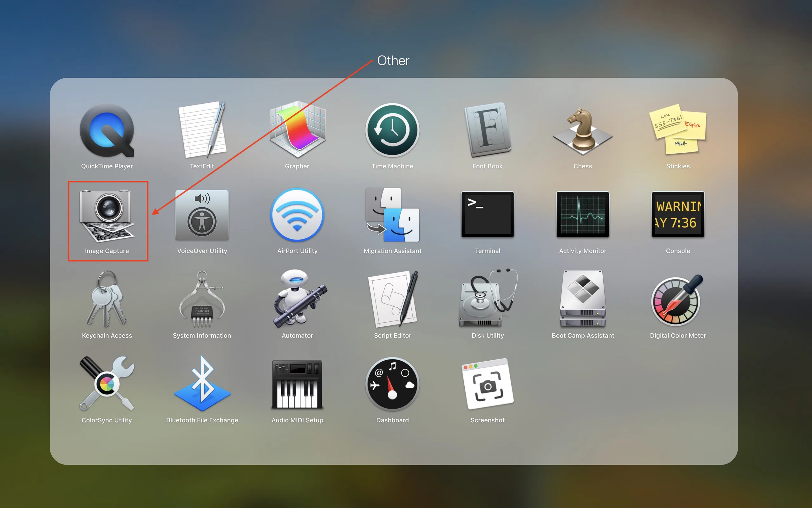Open Migration Assistant
Viewport: 812px width, 508px height.
point(392,215)
